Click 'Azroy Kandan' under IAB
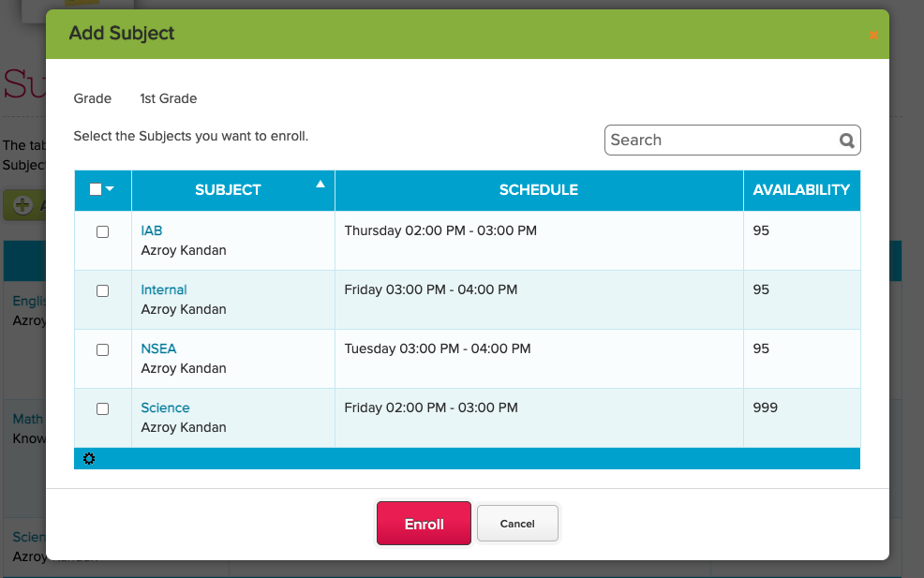The image size is (924, 578). [x=184, y=250]
